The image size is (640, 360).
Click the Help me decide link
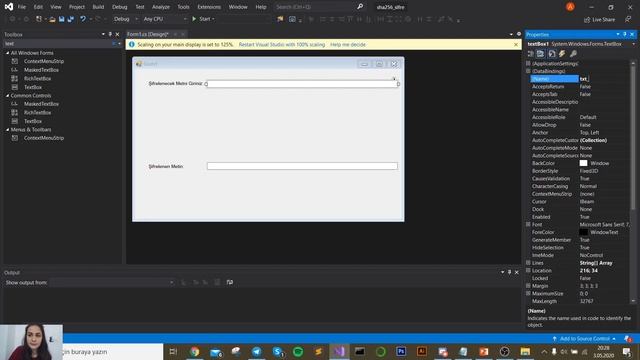pos(348,44)
